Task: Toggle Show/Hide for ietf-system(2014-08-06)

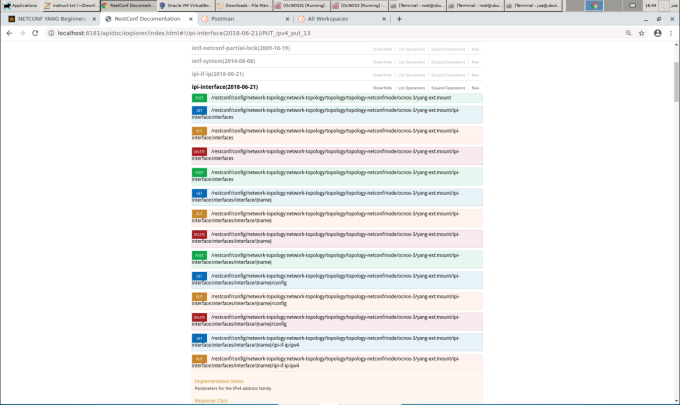Action: pos(382,61)
